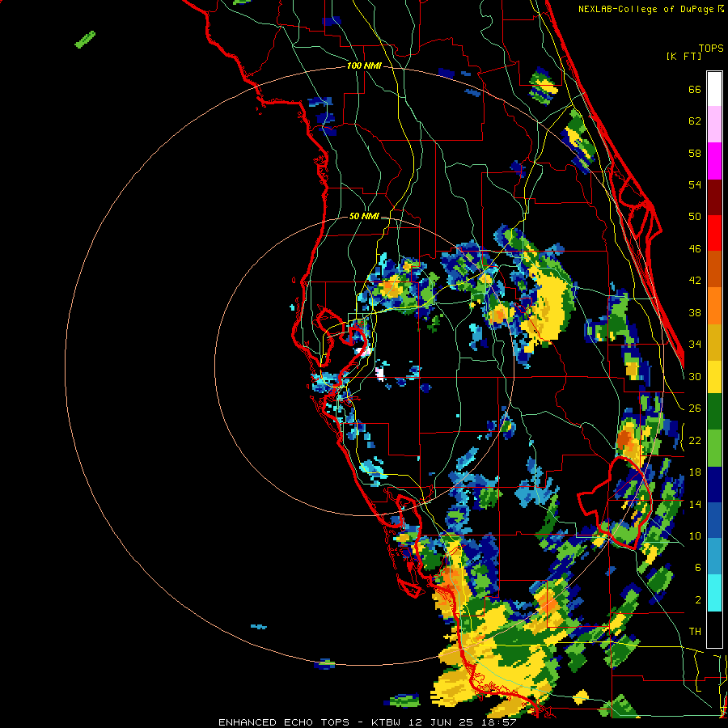Click the legend value 58
The height and width of the screenshot is (728, 728).
tap(695, 153)
